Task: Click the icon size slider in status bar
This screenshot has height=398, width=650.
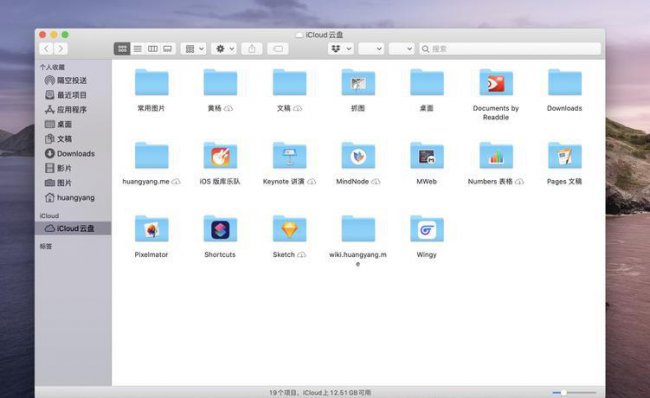Action: pyautogui.click(x=574, y=392)
